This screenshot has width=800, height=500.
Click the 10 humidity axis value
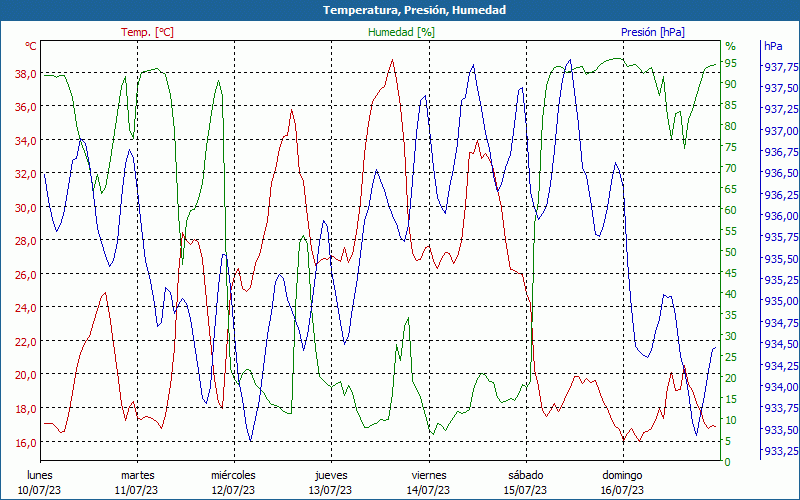click(731, 419)
